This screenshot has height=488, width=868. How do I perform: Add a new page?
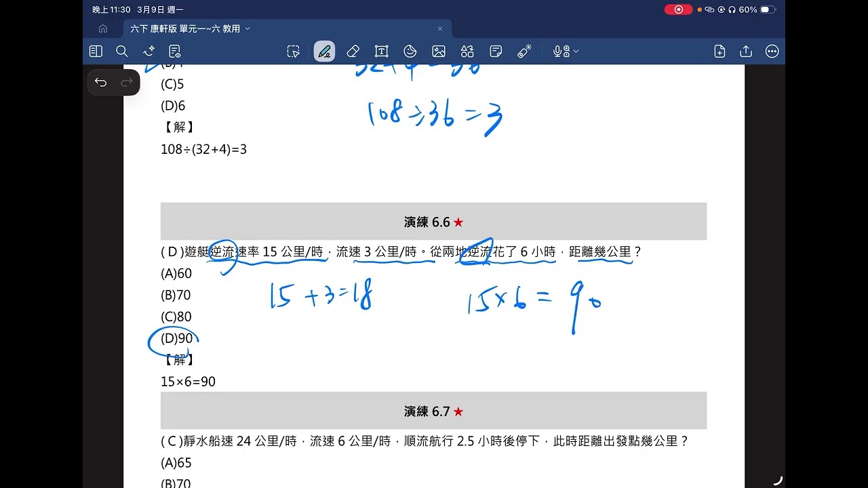point(719,52)
